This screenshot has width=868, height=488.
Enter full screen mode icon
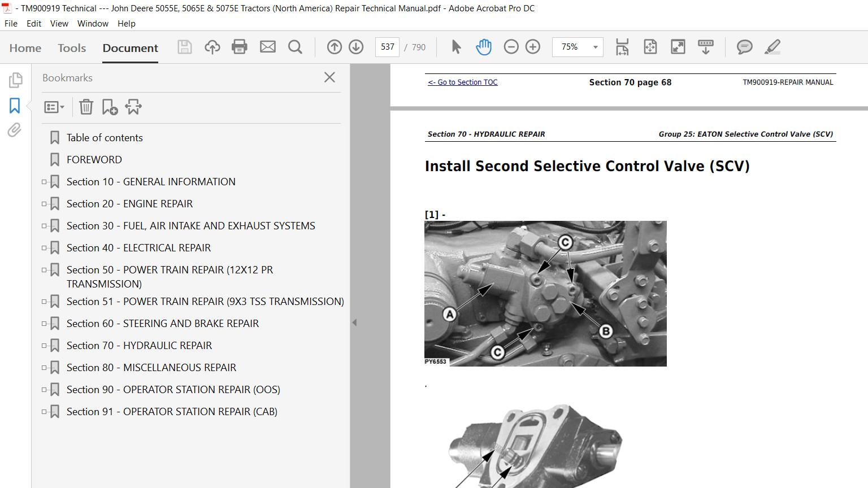(x=678, y=47)
